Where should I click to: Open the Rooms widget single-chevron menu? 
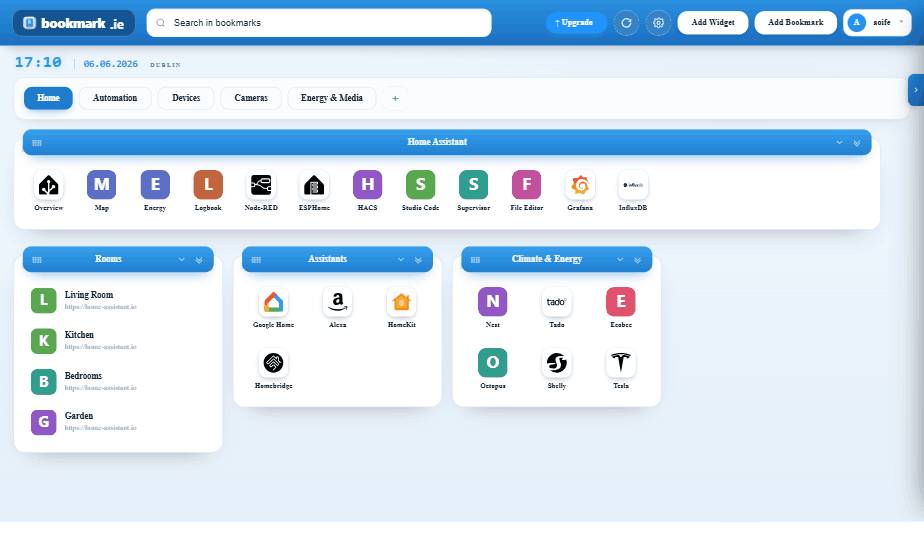(182, 259)
